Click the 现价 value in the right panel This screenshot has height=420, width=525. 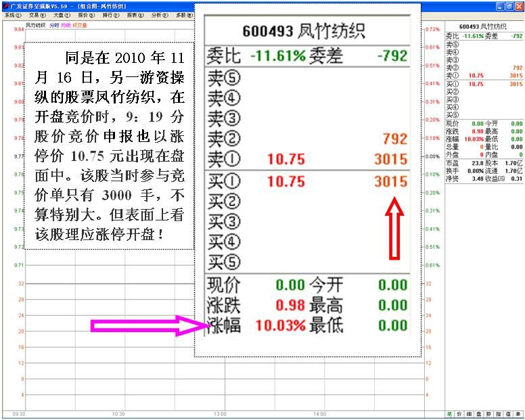[478, 124]
